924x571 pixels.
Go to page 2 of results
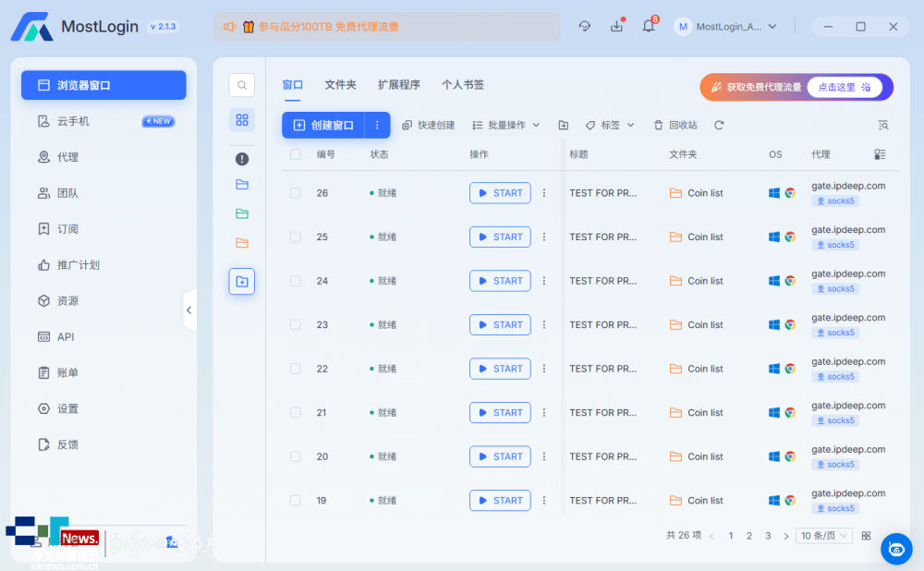coord(749,536)
